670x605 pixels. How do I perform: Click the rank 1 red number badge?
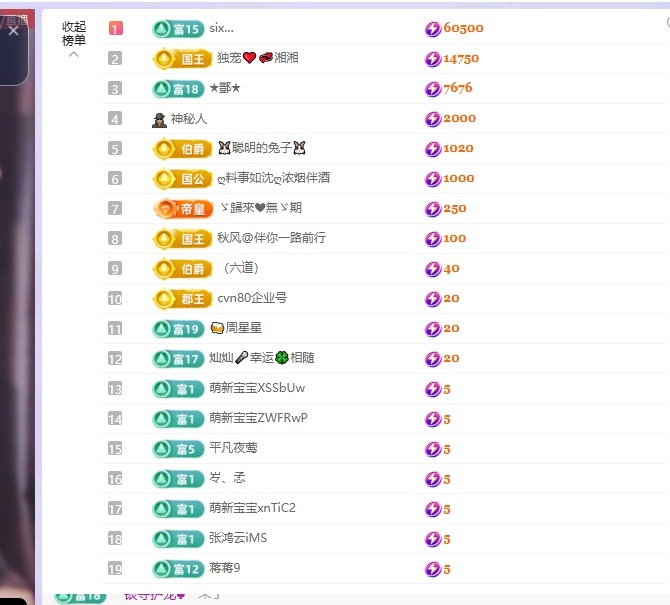click(x=115, y=28)
